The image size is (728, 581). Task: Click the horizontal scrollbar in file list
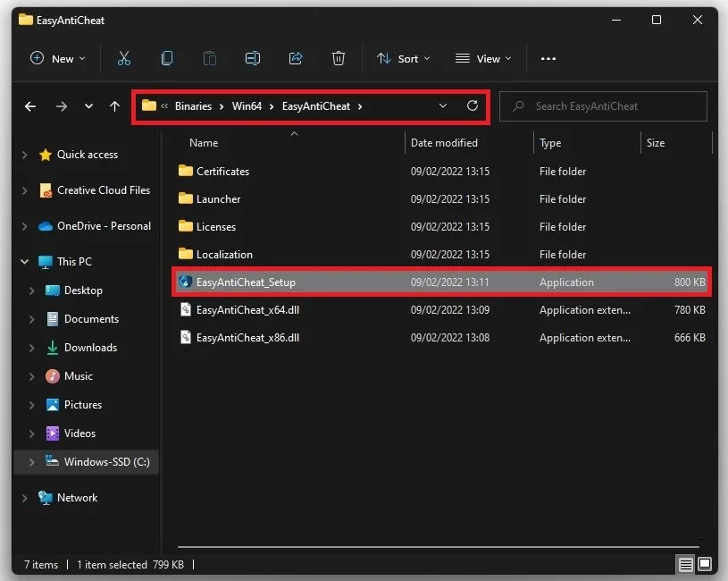[438, 547]
